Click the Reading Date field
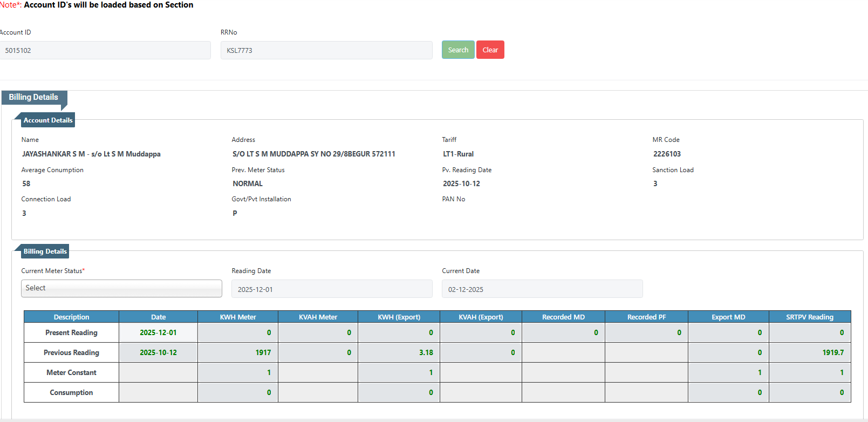Image resolution: width=868 pixels, height=422 pixels. click(331, 289)
